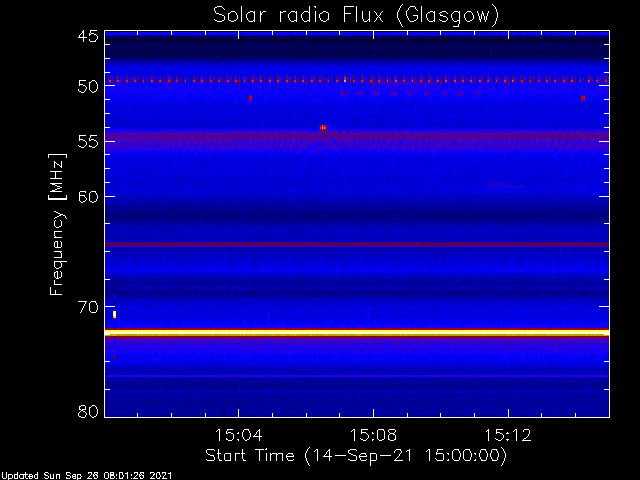Click the 'Start Time (14-Sep-21 15:00:00)' label
This screenshot has height=480, width=640.
(356, 455)
